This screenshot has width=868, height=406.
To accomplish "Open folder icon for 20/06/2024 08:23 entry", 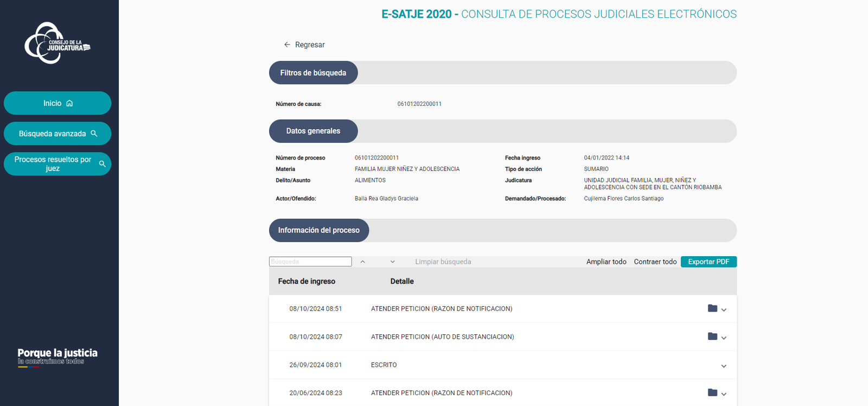I will point(712,392).
